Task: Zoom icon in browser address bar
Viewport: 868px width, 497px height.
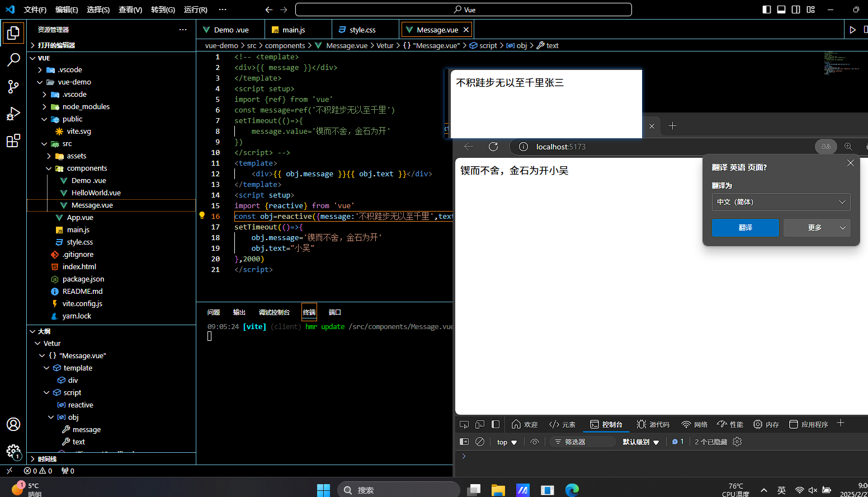Action: point(848,147)
